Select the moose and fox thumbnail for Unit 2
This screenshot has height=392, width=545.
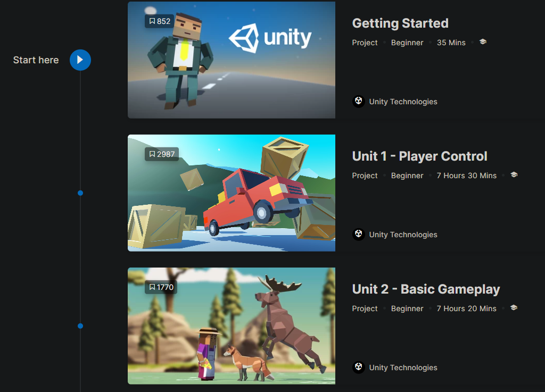(232, 326)
